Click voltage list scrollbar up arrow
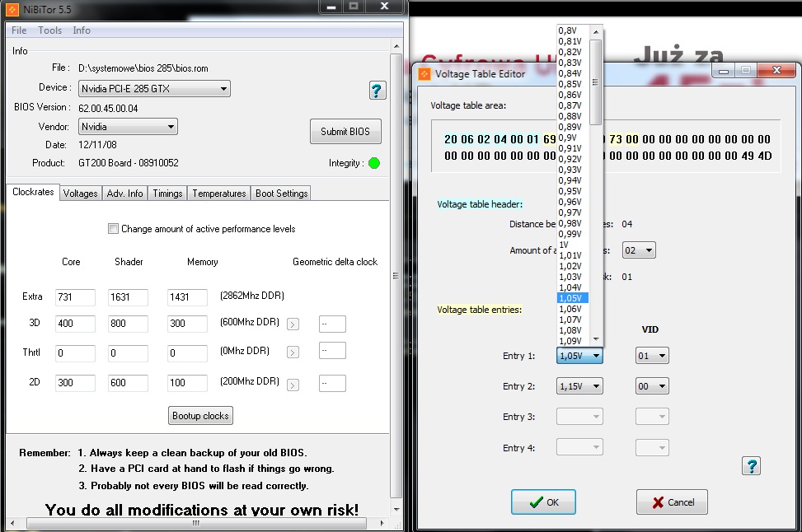802x532 pixels. click(596, 31)
